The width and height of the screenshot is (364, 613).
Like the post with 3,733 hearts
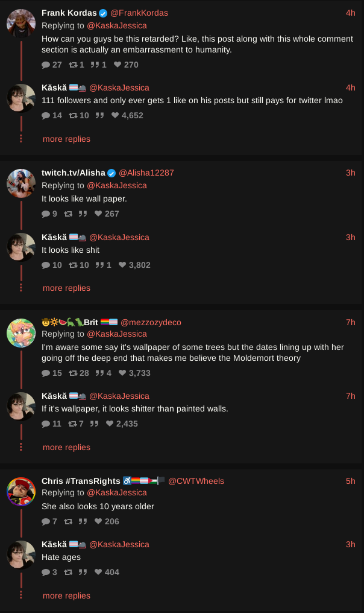(122, 373)
